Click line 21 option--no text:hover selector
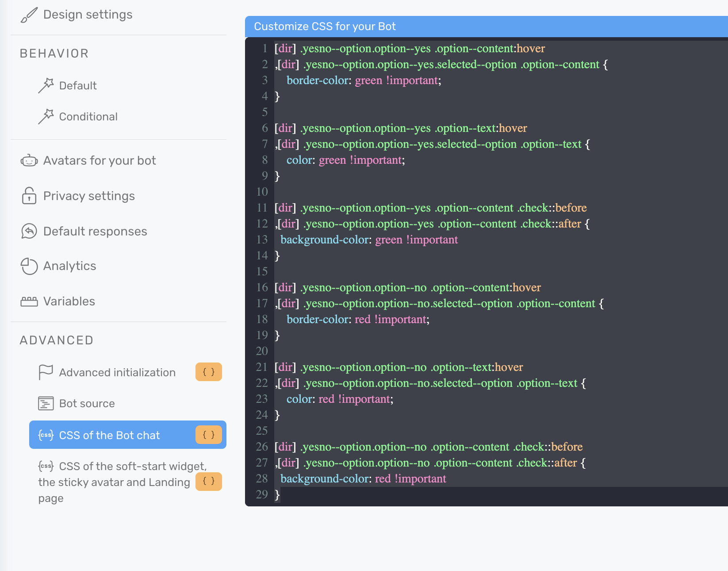This screenshot has height=571, width=728. 398,367
